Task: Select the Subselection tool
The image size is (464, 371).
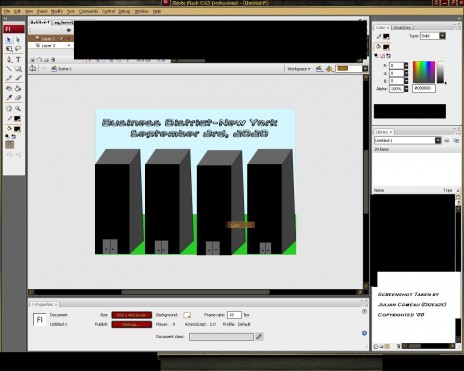Action: (18, 40)
